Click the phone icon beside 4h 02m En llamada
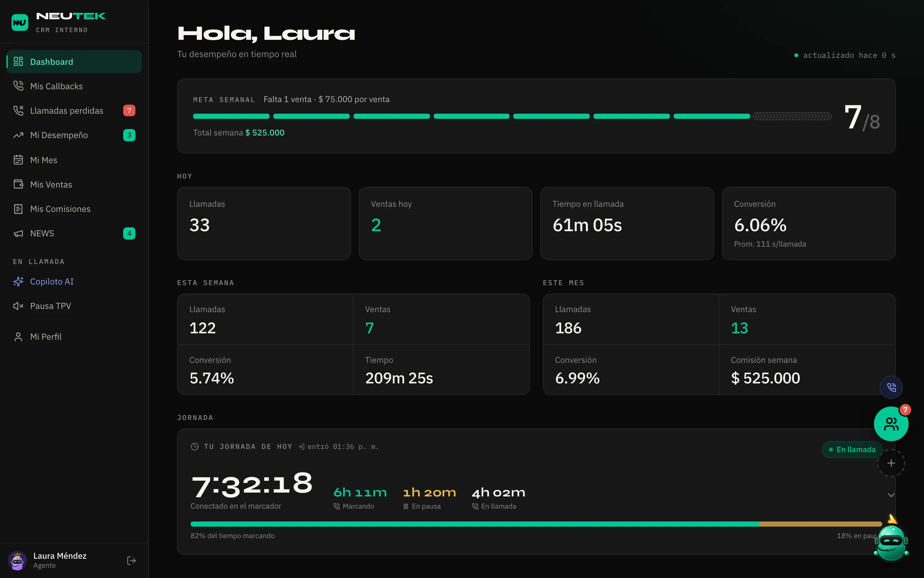 pos(475,506)
